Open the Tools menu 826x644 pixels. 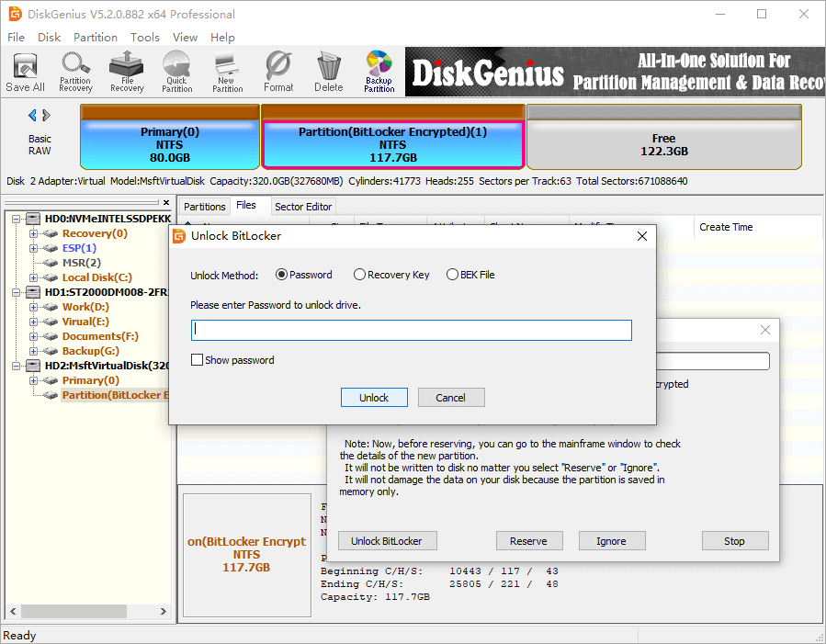144,38
